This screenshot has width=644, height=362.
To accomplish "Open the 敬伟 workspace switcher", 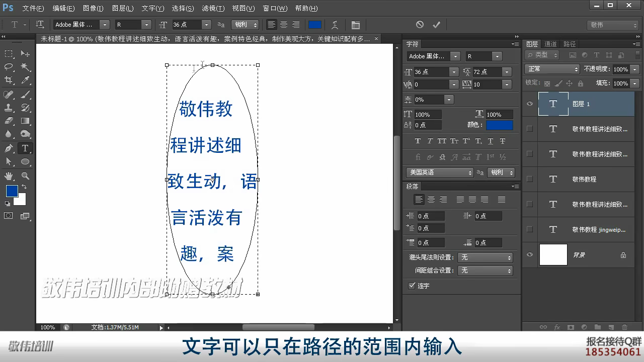I will point(613,25).
